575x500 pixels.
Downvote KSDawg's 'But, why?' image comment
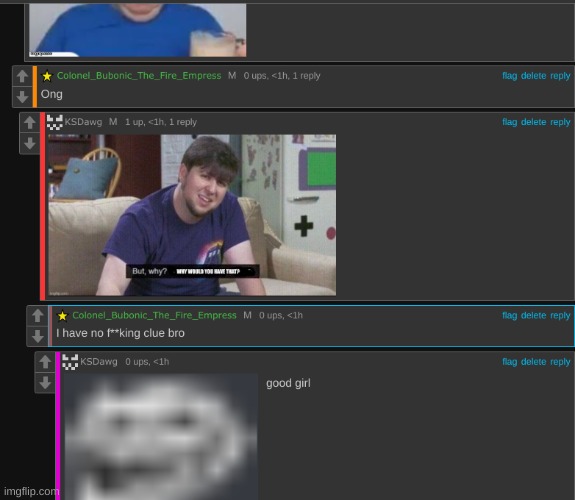[30, 143]
